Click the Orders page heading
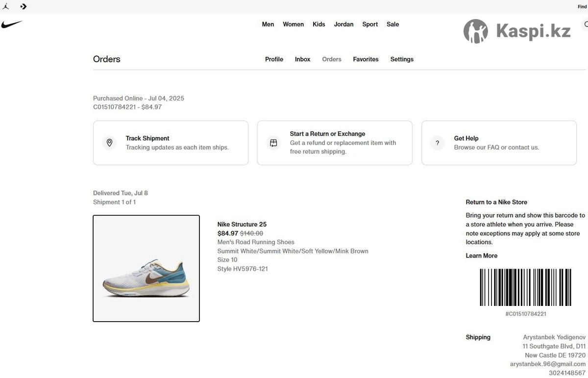This screenshot has height=378, width=588. [107, 59]
